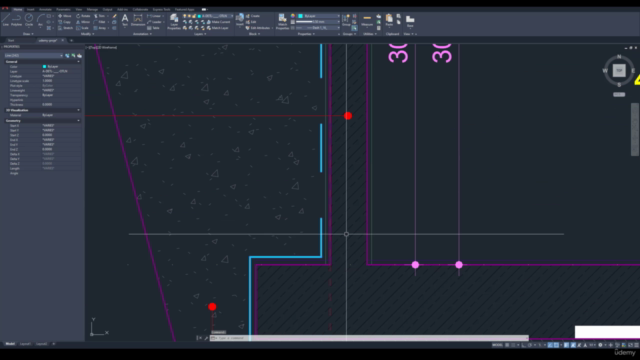
Task: Toggle grid display in status bar
Action: click(x=507, y=345)
